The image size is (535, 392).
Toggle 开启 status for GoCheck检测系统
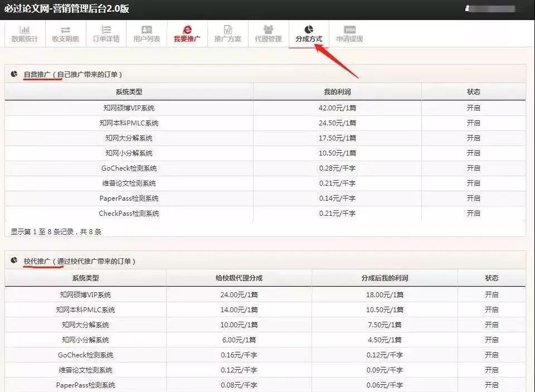pos(473,168)
